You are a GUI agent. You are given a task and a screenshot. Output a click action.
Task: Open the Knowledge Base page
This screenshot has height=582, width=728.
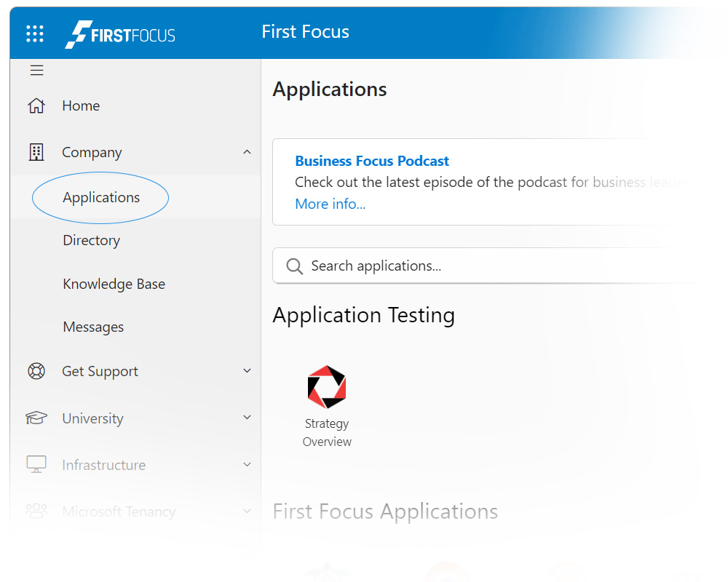coord(114,284)
